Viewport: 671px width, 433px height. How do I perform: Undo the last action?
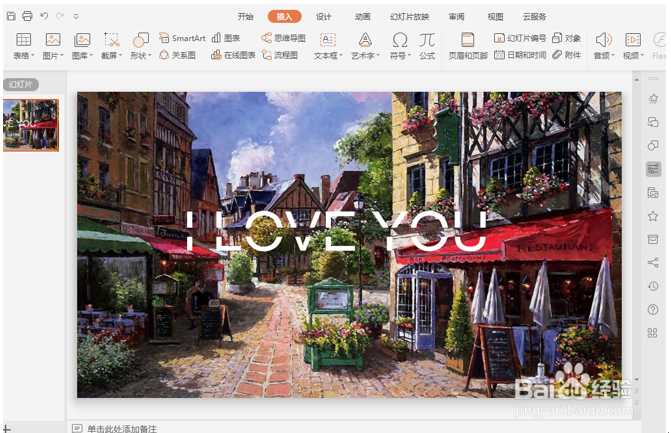(x=44, y=16)
